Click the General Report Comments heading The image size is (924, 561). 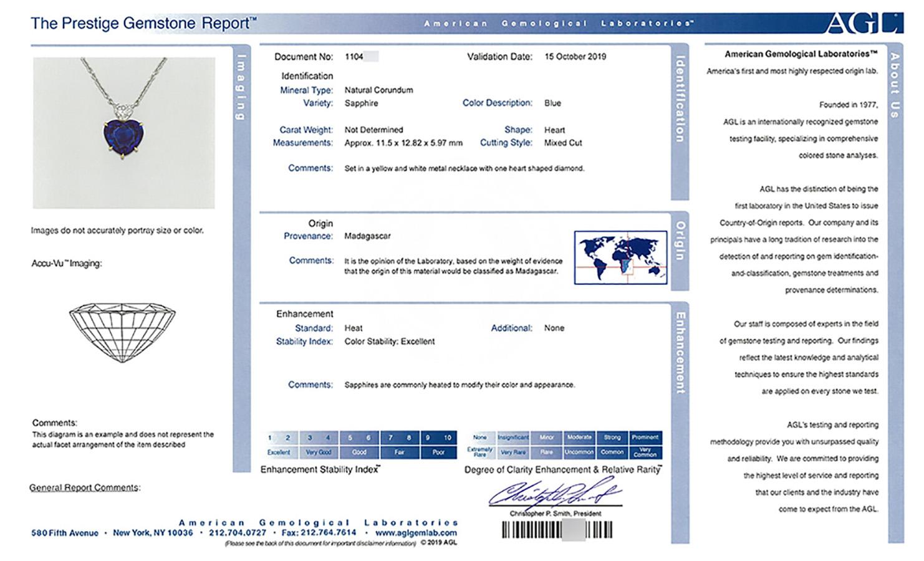point(85,488)
